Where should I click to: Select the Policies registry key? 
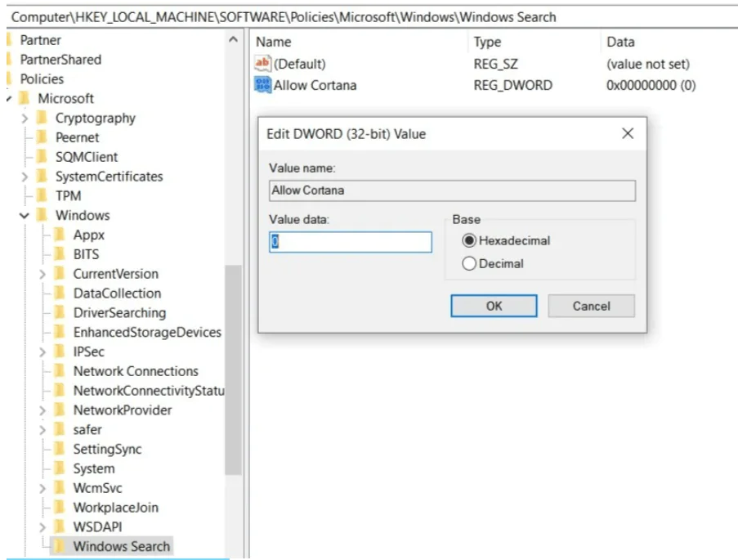click(42, 79)
